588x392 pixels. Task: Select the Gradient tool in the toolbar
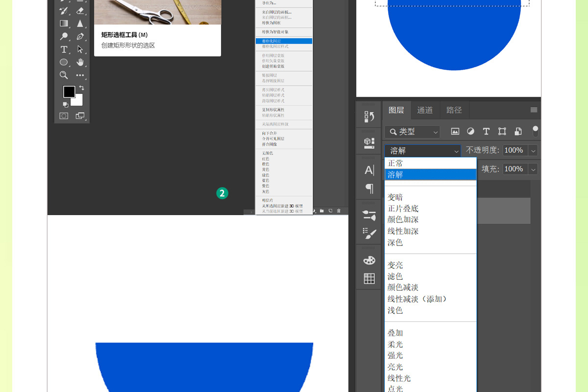[64, 23]
